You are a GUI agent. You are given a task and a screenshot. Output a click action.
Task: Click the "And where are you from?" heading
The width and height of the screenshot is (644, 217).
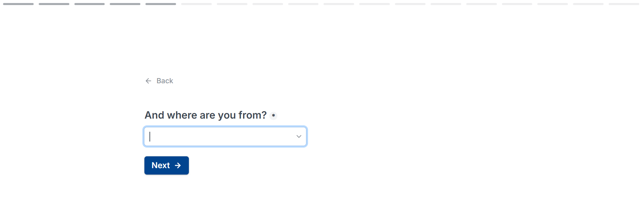pos(205,115)
